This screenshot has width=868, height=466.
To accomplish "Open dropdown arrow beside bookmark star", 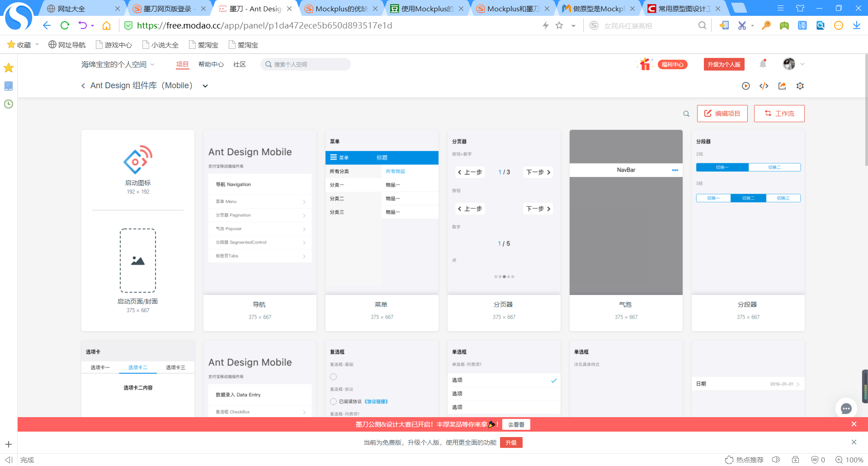I will click(x=573, y=26).
